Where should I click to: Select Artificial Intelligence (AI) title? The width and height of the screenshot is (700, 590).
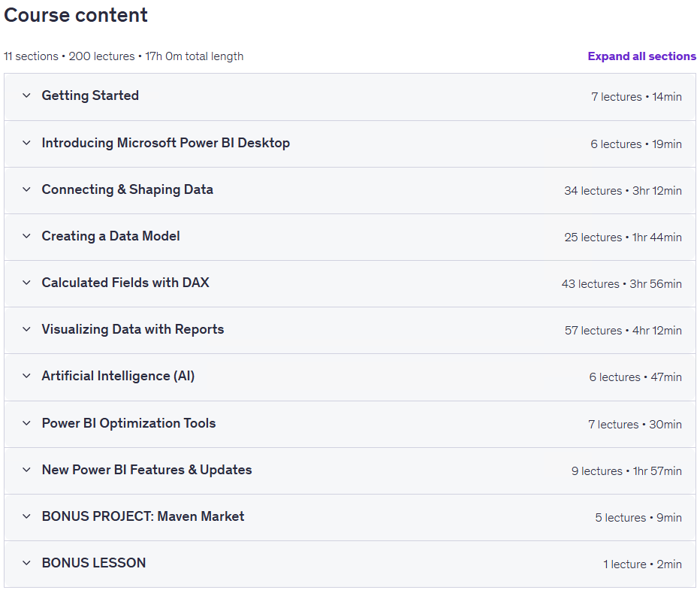point(118,376)
